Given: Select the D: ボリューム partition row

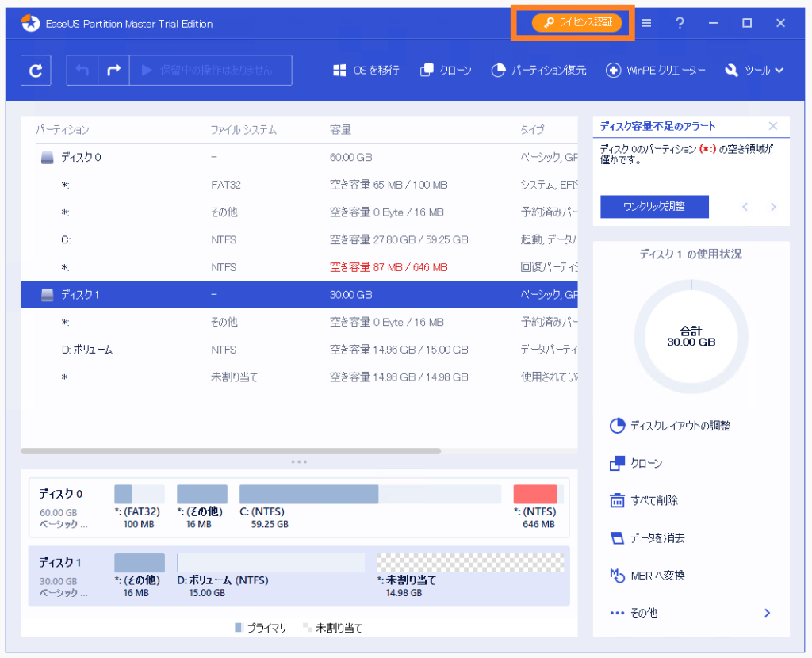Looking at the screenshot, I should [x=299, y=350].
